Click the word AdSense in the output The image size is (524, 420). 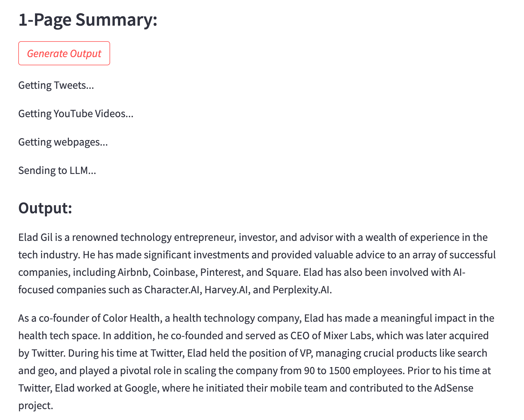pyautogui.click(x=454, y=388)
